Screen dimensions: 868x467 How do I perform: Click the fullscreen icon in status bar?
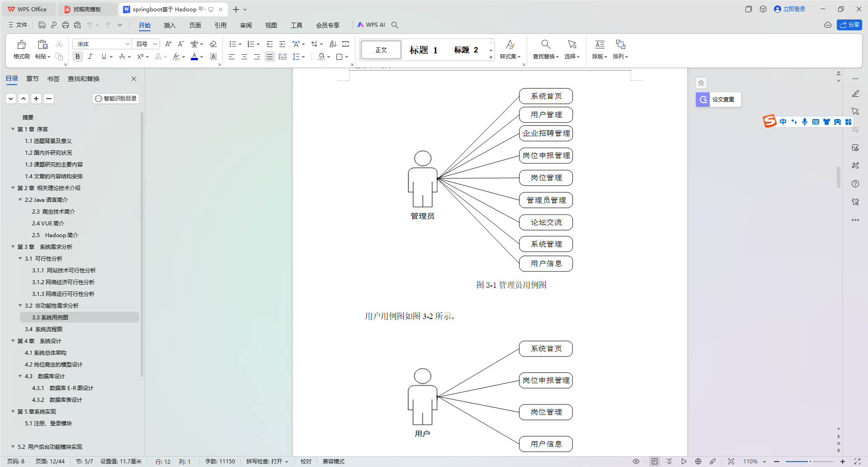(857, 462)
